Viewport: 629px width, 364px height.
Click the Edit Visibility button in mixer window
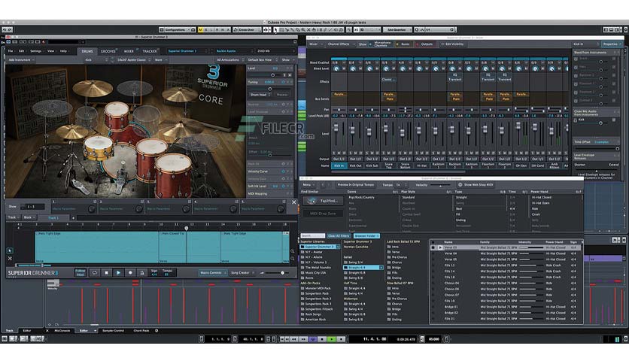pyautogui.click(x=452, y=44)
